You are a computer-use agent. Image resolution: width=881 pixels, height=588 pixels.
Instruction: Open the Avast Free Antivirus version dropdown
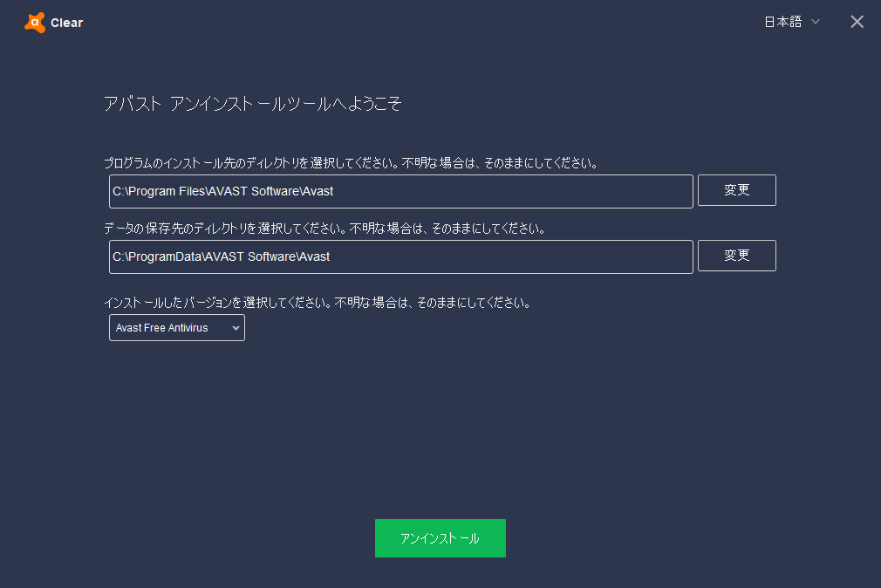[x=169, y=328]
